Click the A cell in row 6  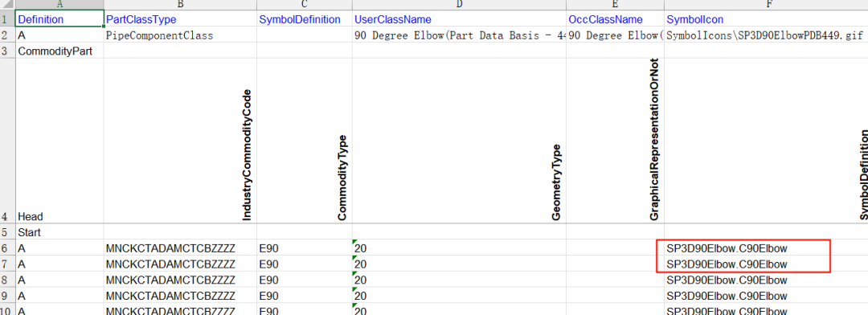click(x=59, y=248)
